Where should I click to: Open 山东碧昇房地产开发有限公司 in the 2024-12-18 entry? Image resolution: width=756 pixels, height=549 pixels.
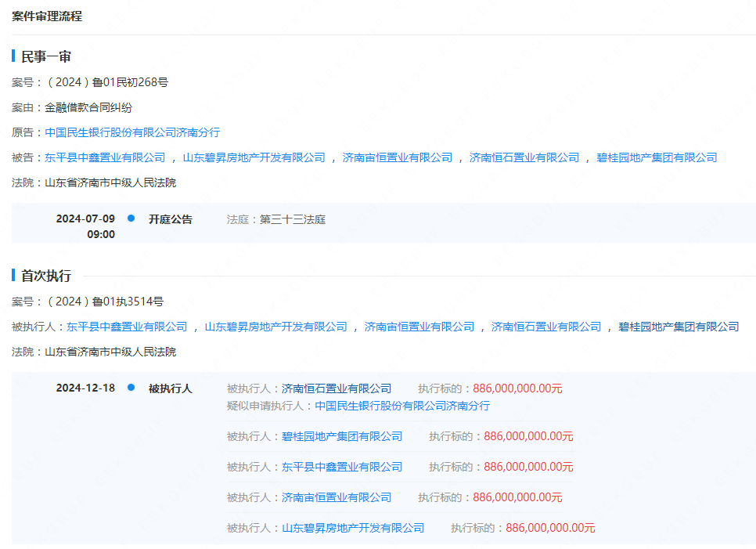coord(353,528)
